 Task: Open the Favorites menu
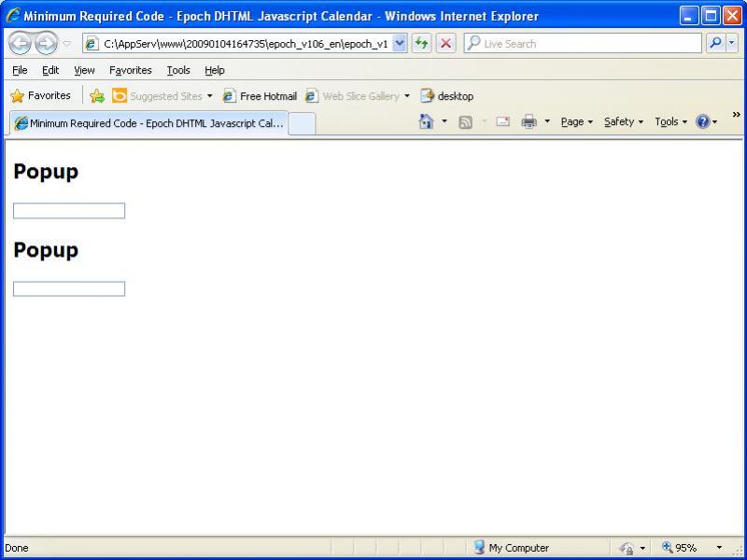tap(130, 71)
